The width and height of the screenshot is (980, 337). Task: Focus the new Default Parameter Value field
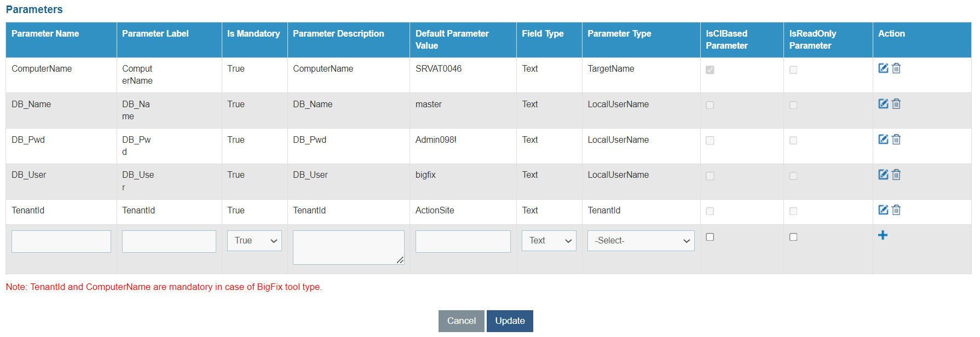click(x=463, y=241)
